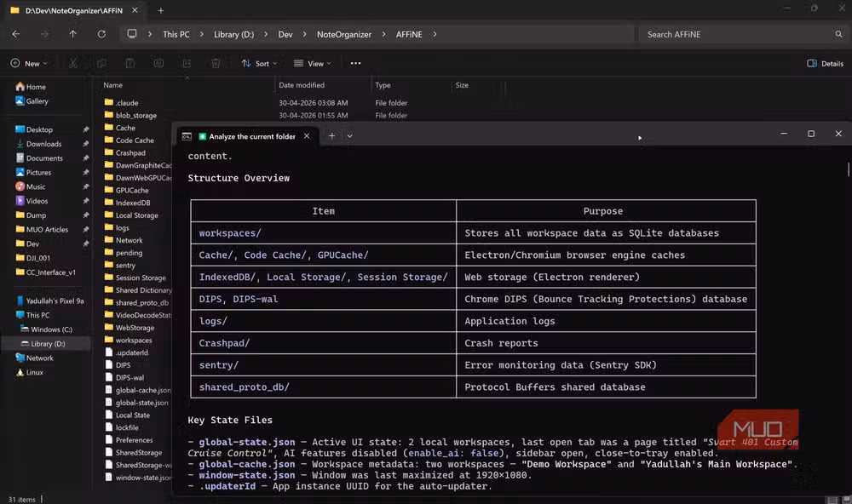Refresh the folder with the refresh icon
Viewport: 852px width, 504px height.
101,34
